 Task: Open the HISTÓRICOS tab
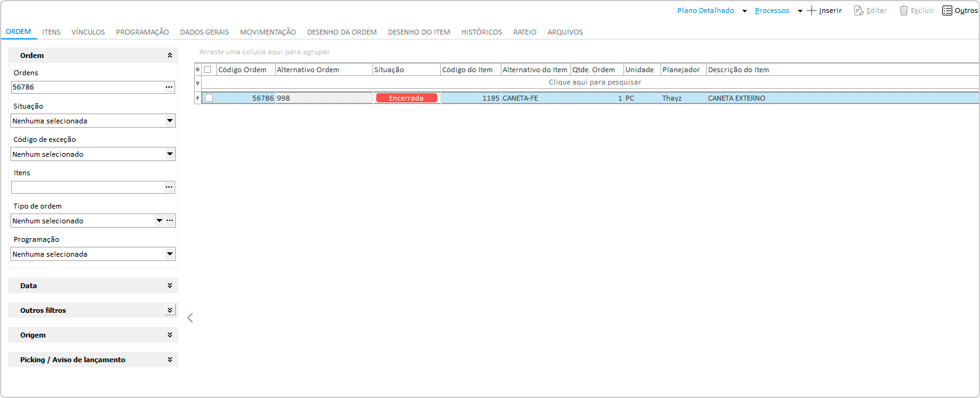click(481, 32)
